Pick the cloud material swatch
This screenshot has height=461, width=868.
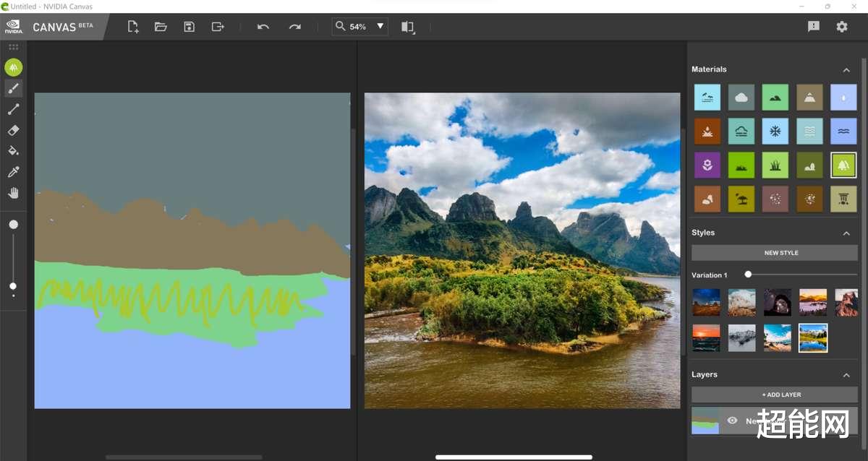[741, 97]
